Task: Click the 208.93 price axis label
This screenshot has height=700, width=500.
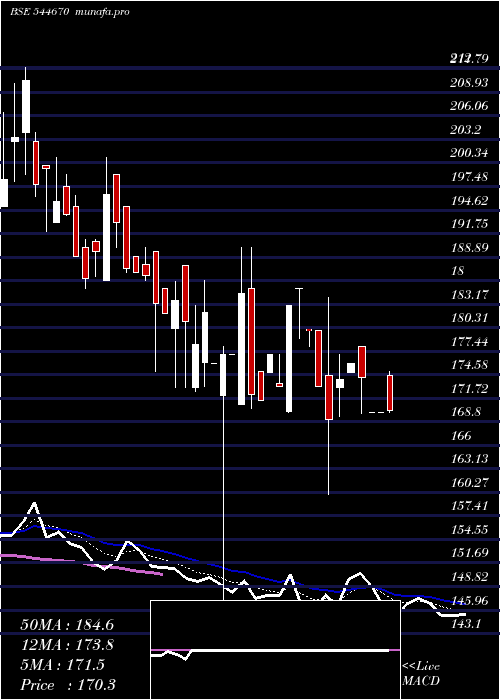Action: pyautogui.click(x=469, y=83)
